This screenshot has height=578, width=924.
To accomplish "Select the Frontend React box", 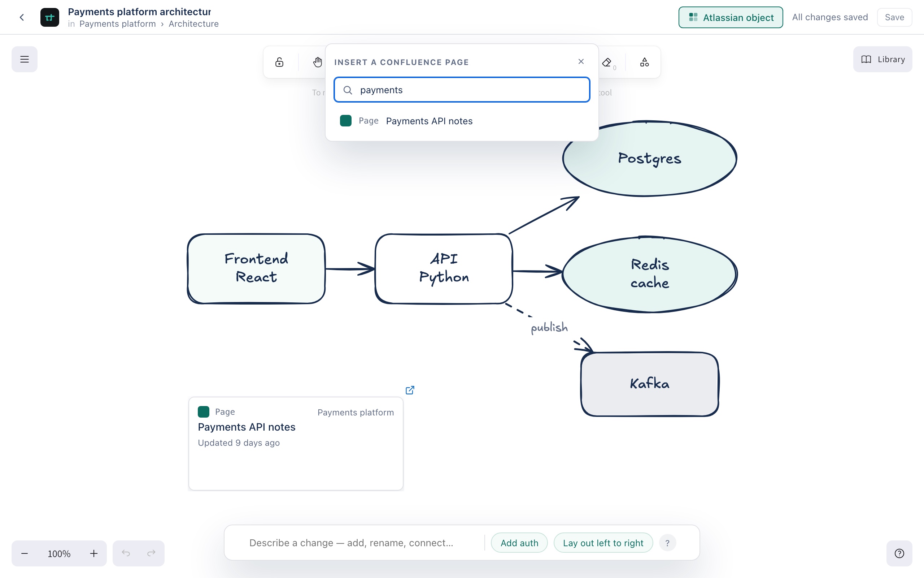I will [256, 269].
